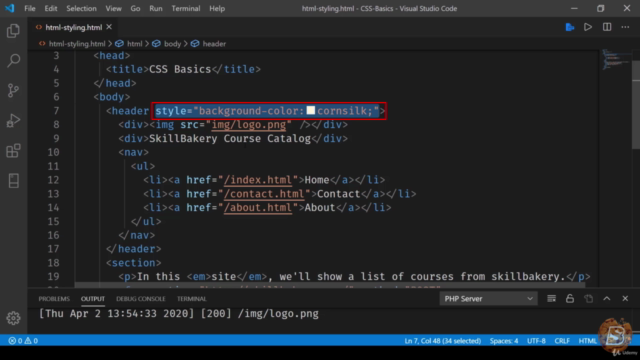The width and height of the screenshot is (640, 360).
Task: Click the editor horizontal scrollbar
Action: [330, 284]
